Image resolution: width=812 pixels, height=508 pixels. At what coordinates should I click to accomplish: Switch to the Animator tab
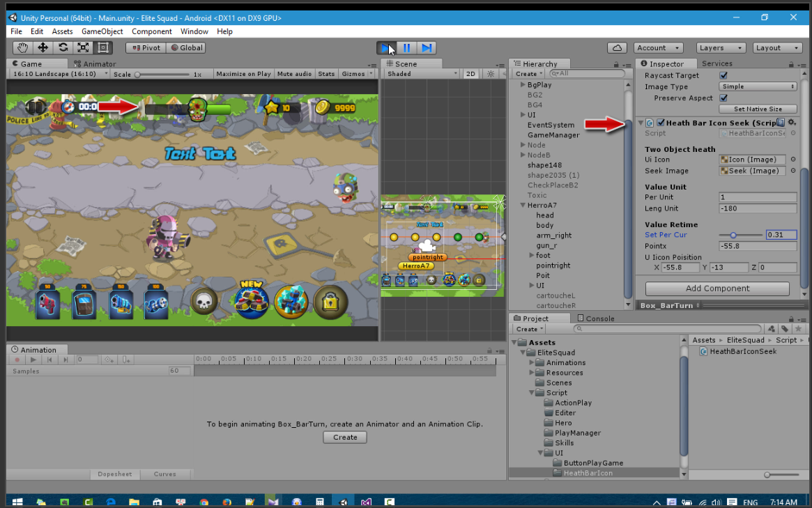click(x=95, y=63)
